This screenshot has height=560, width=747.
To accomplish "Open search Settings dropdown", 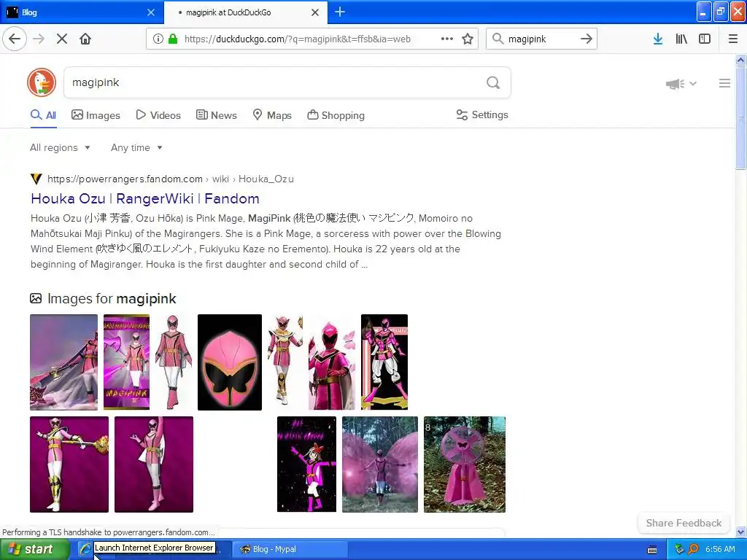I will pos(482,114).
